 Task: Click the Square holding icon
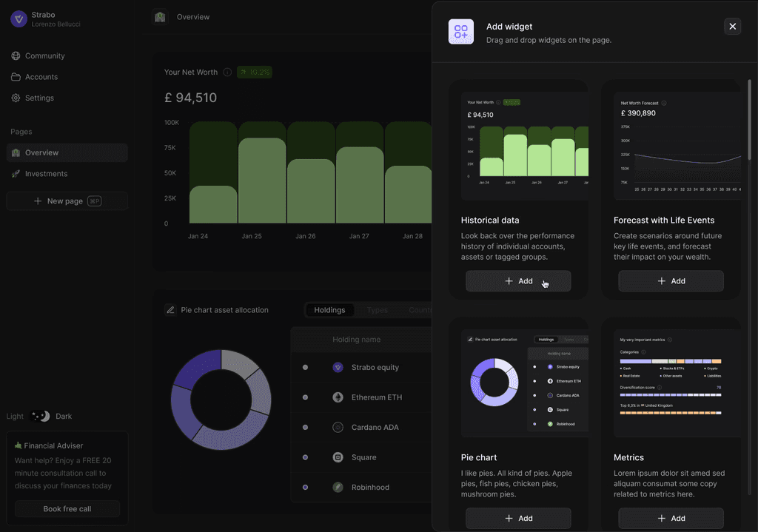pyautogui.click(x=338, y=457)
